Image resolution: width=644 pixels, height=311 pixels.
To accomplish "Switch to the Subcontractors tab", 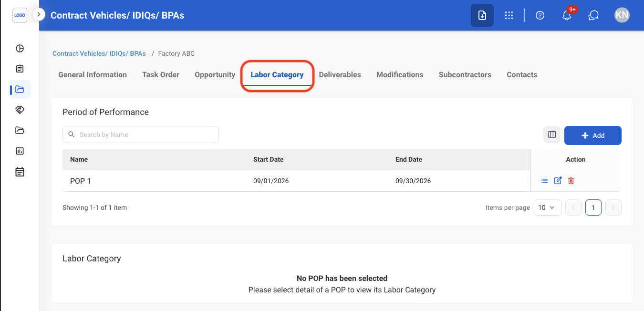I will coord(465,74).
